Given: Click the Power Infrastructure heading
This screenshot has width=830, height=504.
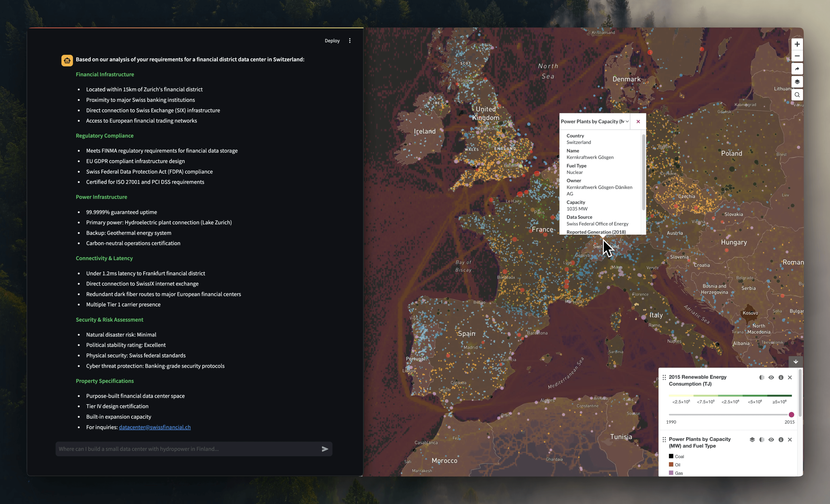Looking at the screenshot, I should [102, 197].
